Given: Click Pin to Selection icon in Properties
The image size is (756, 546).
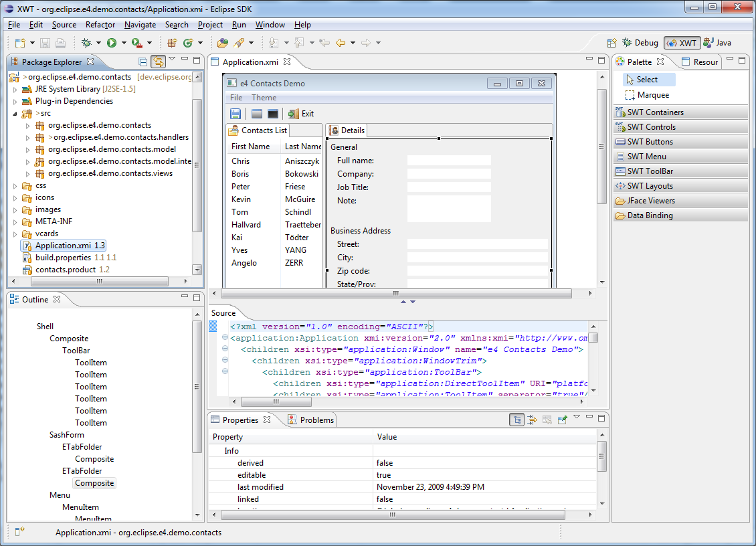Looking at the screenshot, I should point(562,420).
